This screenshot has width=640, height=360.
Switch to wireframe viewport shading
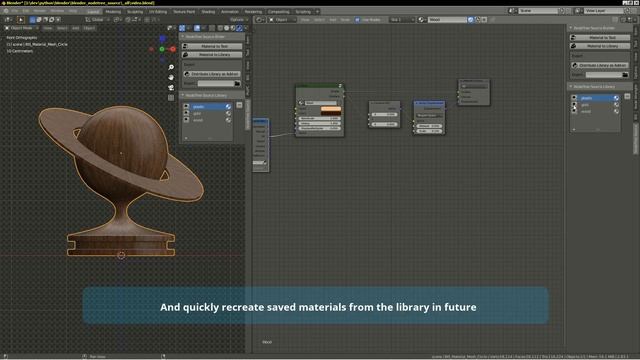pos(220,28)
